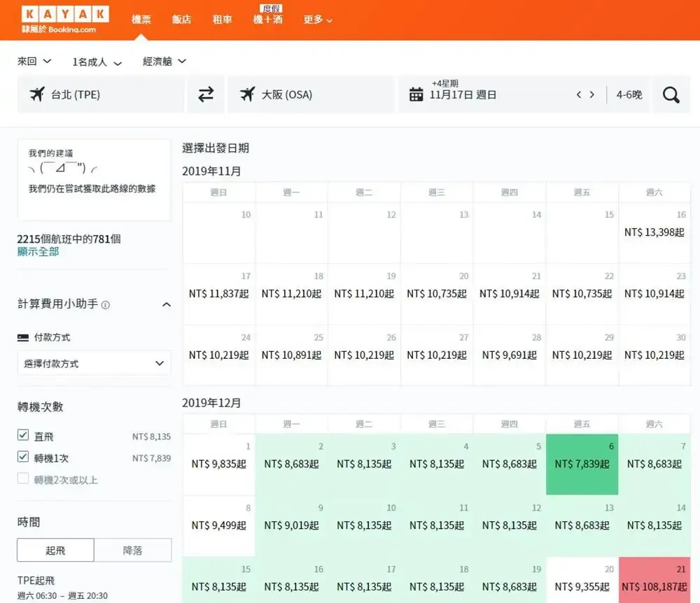The width and height of the screenshot is (700, 603).
Task: Go to previous date with left arrow
Action: click(x=579, y=94)
